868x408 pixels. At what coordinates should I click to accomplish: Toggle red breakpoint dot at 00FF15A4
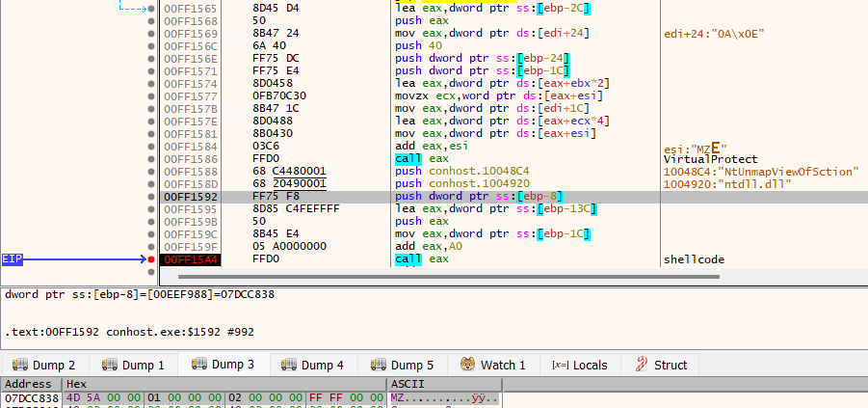point(151,259)
